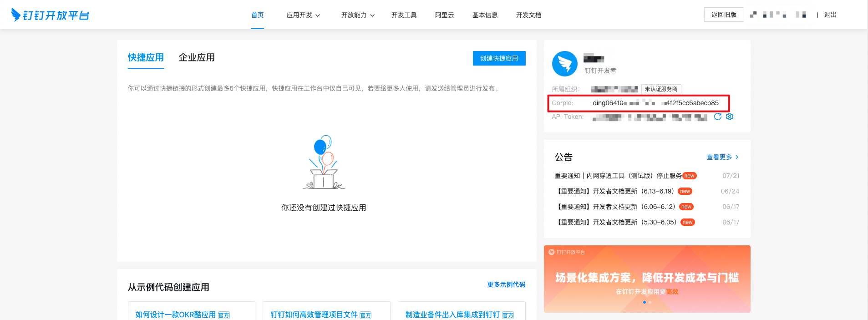Click the blurred API Token value
The width and height of the screenshot is (868, 320).
click(650, 117)
